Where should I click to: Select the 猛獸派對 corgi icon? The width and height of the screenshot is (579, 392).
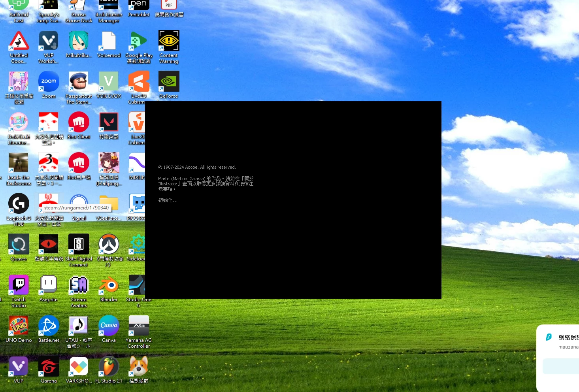point(139,370)
